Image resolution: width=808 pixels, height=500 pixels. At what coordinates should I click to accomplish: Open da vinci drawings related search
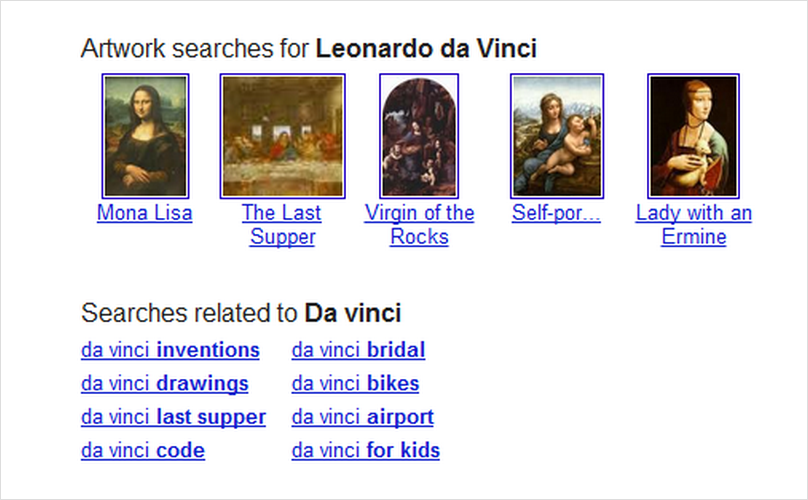165,384
